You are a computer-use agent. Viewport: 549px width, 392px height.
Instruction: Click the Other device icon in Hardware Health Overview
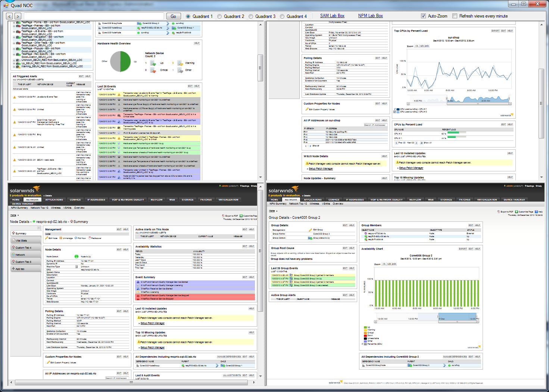click(x=180, y=70)
